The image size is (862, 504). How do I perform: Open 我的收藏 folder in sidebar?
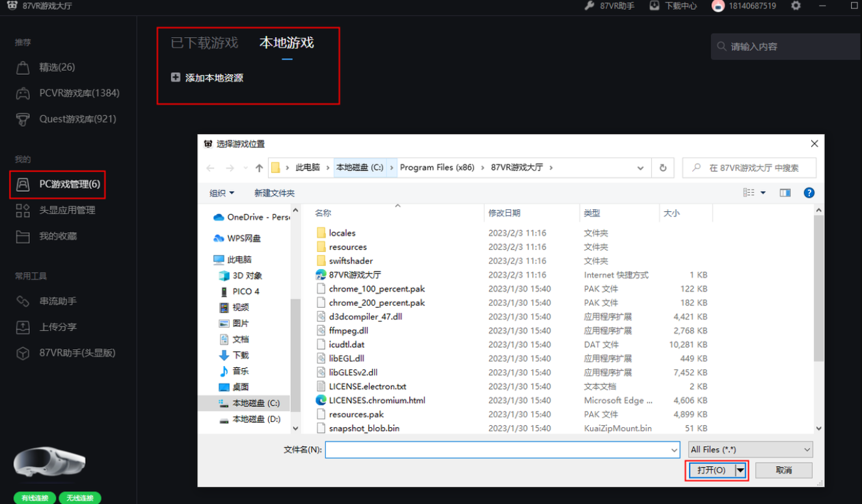[x=46, y=236]
